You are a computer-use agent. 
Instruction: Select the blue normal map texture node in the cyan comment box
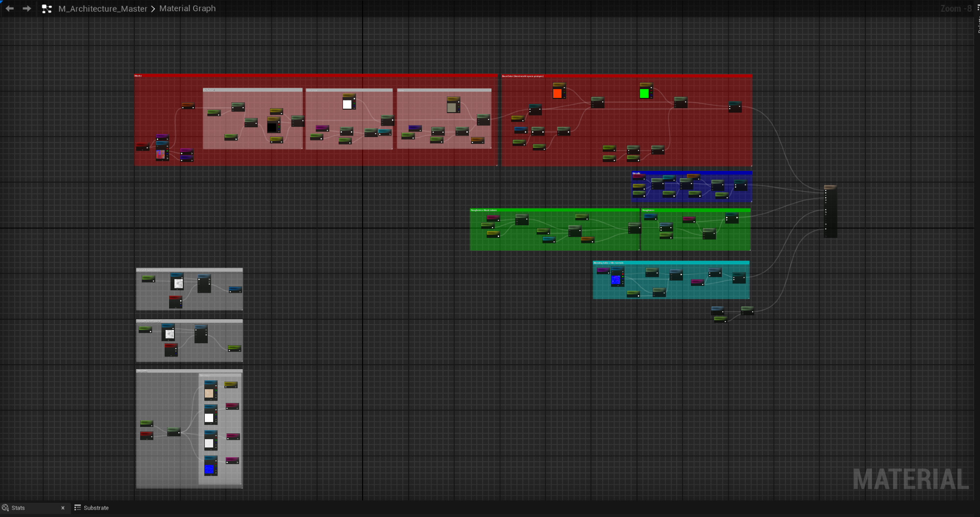coord(616,279)
